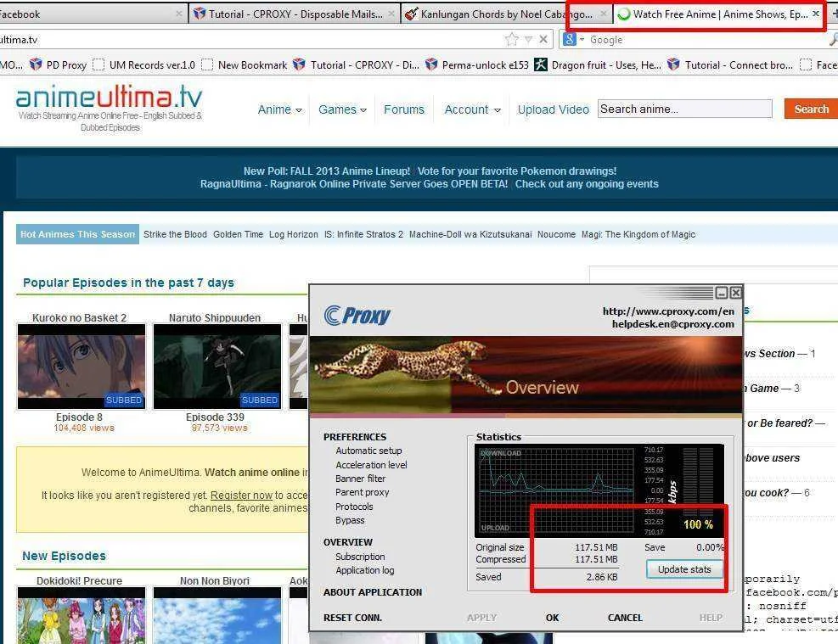Expand the Anime navigation dropdown
Image resolution: width=838 pixels, height=644 pixels.
click(279, 109)
